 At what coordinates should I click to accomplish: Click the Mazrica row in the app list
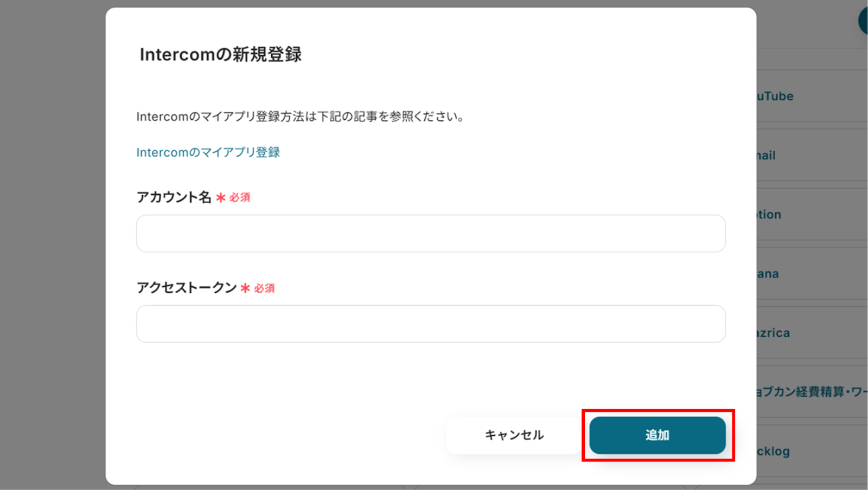coord(775,333)
